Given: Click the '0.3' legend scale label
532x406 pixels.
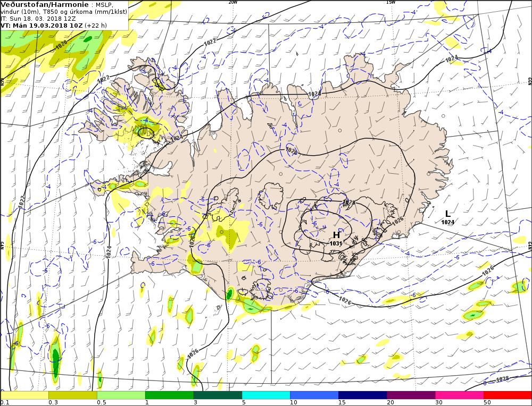Looking at the screenshot, I should pos(53,403).
